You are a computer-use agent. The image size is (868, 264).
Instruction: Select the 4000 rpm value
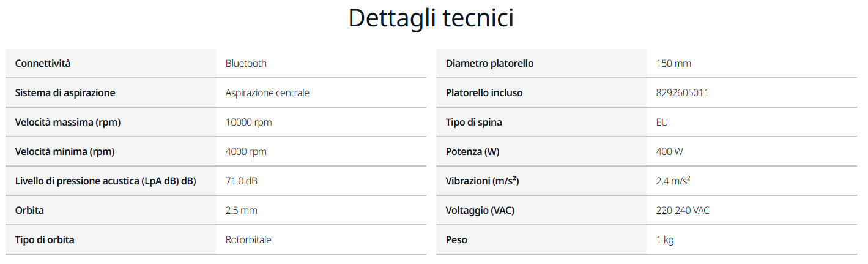[246, 152]
